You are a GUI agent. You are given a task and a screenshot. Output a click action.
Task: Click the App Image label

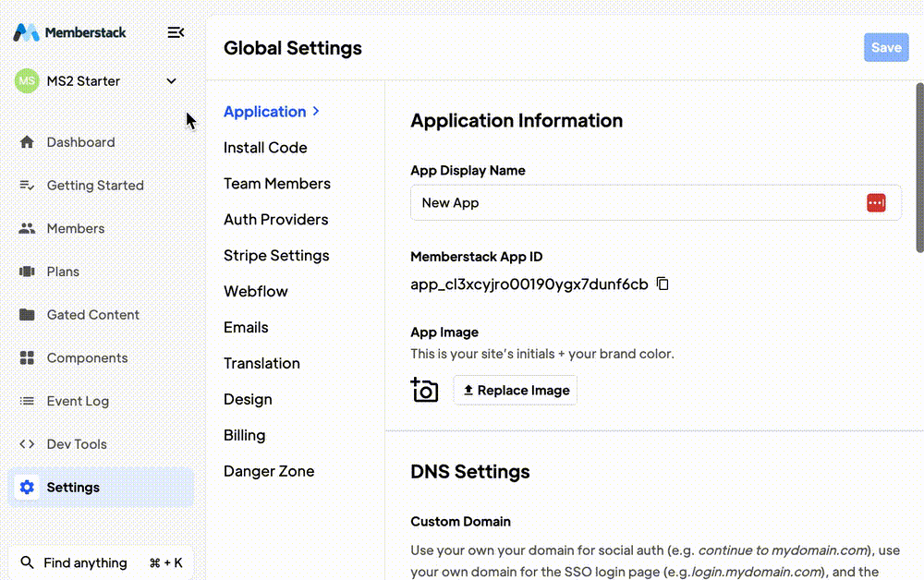(x=444, y=332)
